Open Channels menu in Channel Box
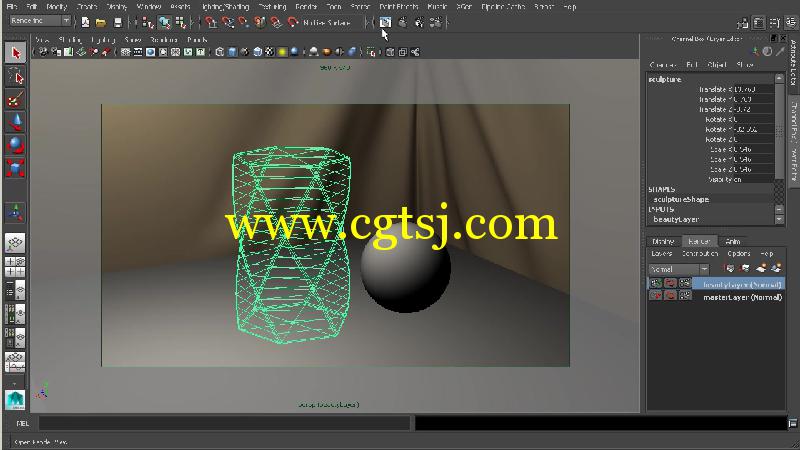 click(662, 65)
